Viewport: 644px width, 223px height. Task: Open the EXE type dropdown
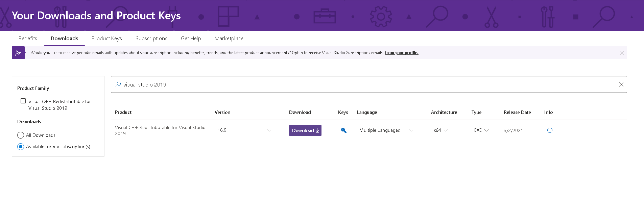(481, 130)
